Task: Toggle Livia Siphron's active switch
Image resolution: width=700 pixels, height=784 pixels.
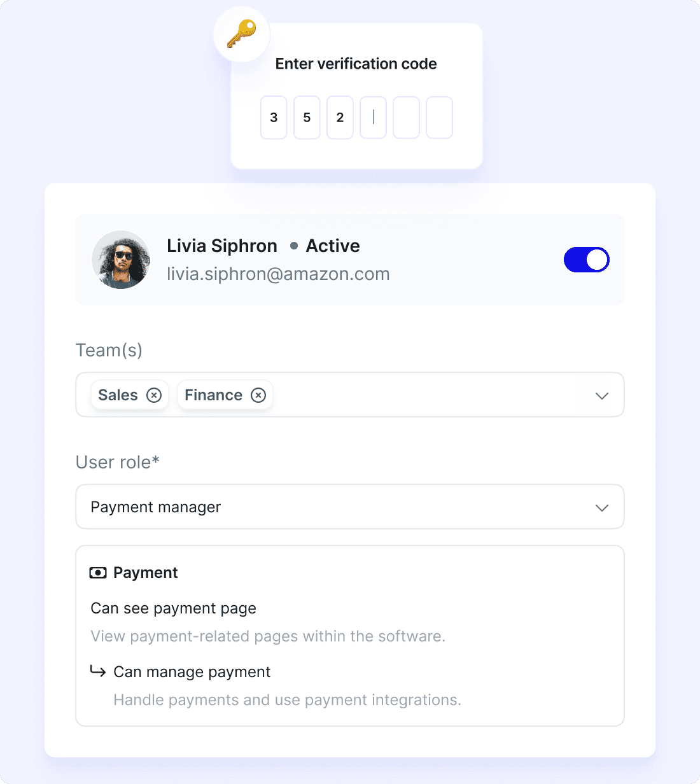Action: (x=586, y=260)
